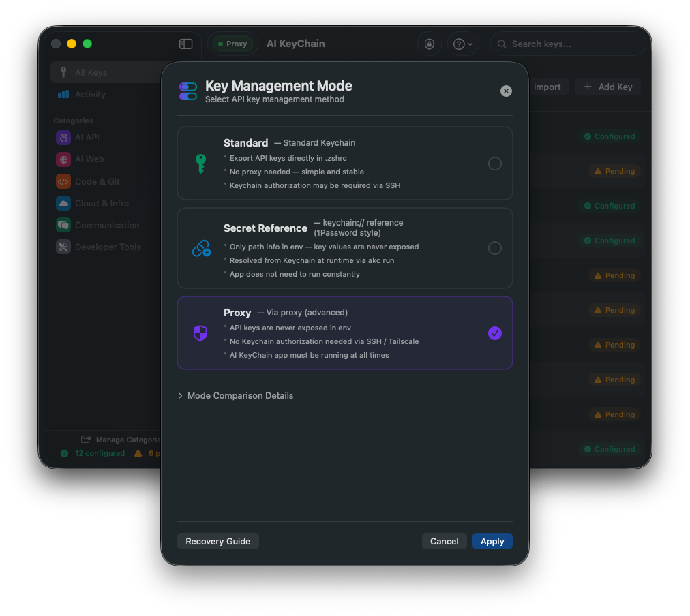Click 'No proxy needed — simple and stable'
Viewport: 690px width, 616px height.
[297, 172]
